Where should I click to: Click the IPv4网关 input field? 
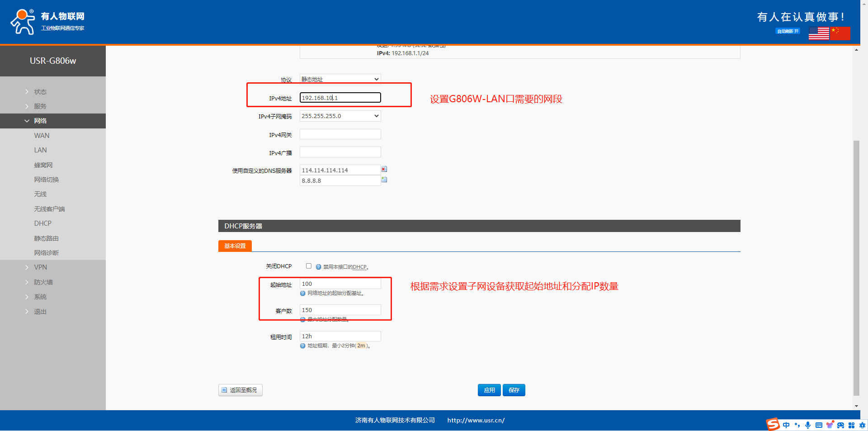(x=340, y=134)
